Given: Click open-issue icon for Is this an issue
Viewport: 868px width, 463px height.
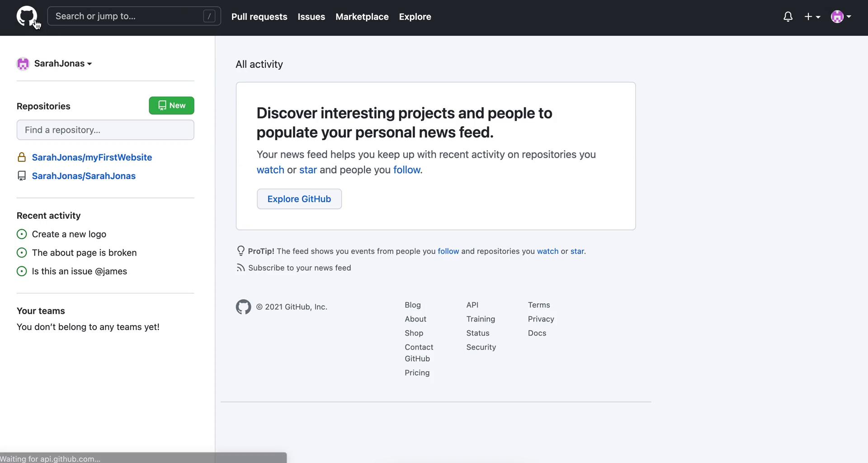Looking at the screenshot, I should [x=22, y=271].
